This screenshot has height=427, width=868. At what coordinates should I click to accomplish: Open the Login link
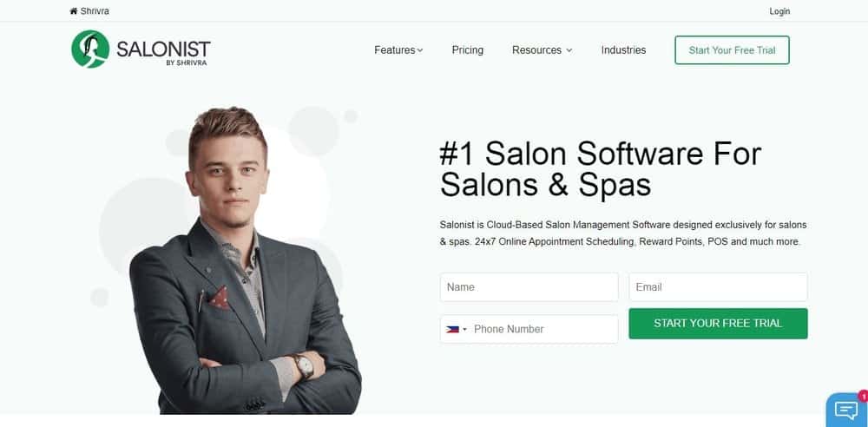coord(779,11)
